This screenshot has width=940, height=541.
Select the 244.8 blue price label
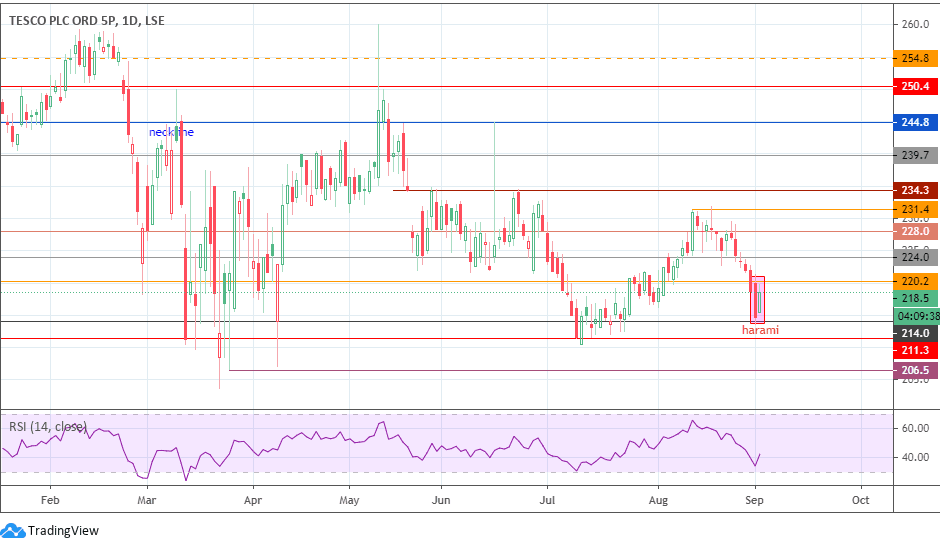915,122
